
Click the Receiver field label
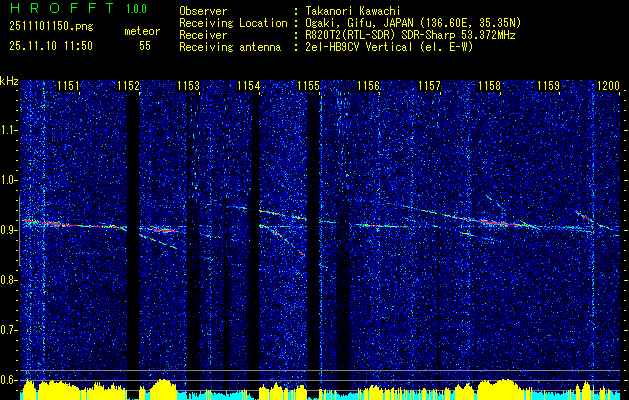point(203,35)
